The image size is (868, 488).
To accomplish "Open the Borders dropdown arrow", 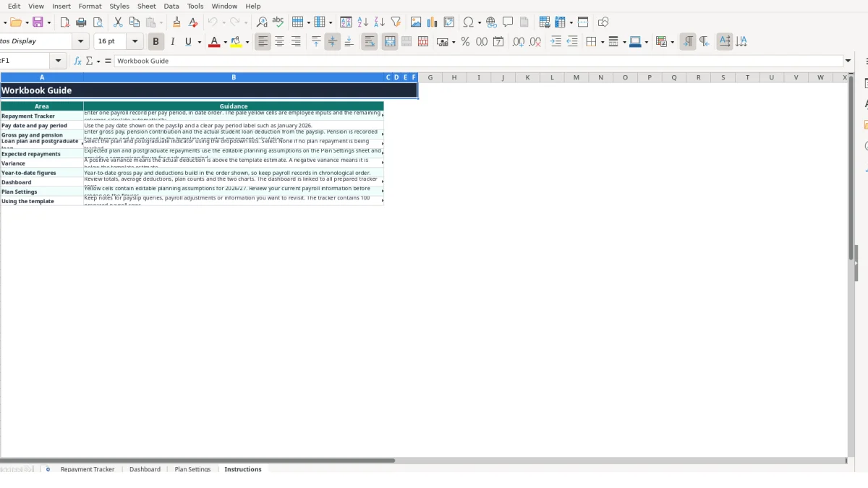I will point(602,42).
